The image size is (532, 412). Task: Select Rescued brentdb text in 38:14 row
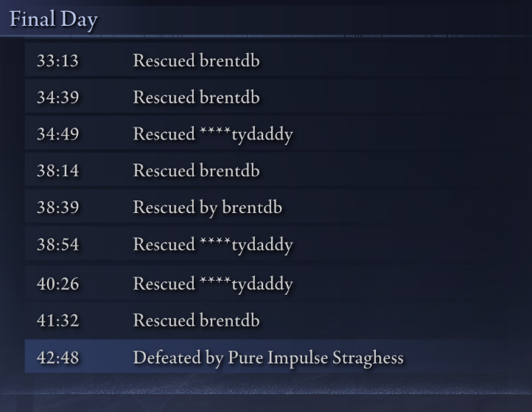[196, 171]
